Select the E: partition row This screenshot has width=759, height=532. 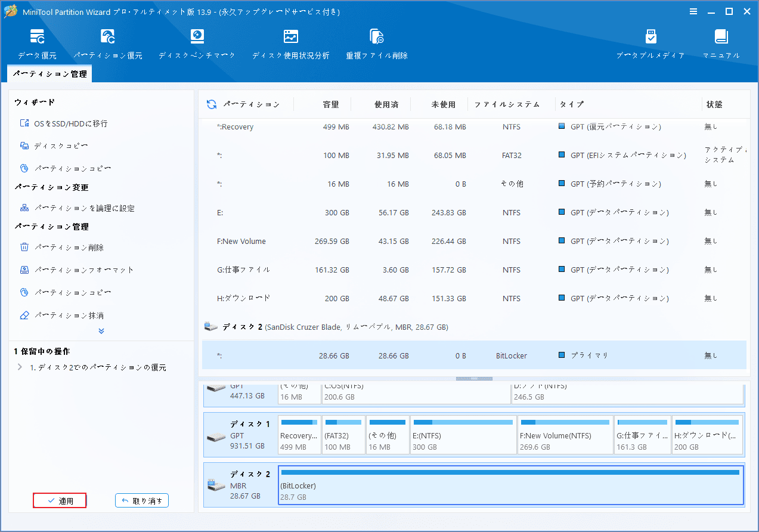click(474, 212)
